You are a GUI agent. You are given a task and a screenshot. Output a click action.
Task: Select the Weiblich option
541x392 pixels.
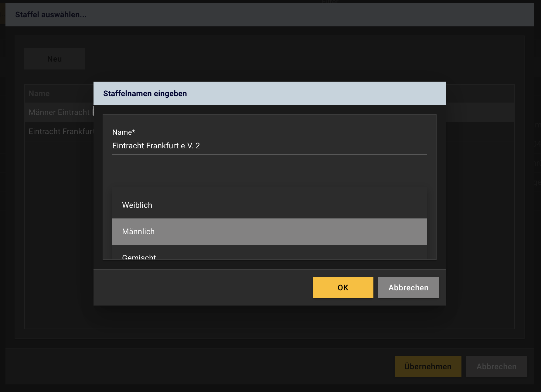[269, 205]
